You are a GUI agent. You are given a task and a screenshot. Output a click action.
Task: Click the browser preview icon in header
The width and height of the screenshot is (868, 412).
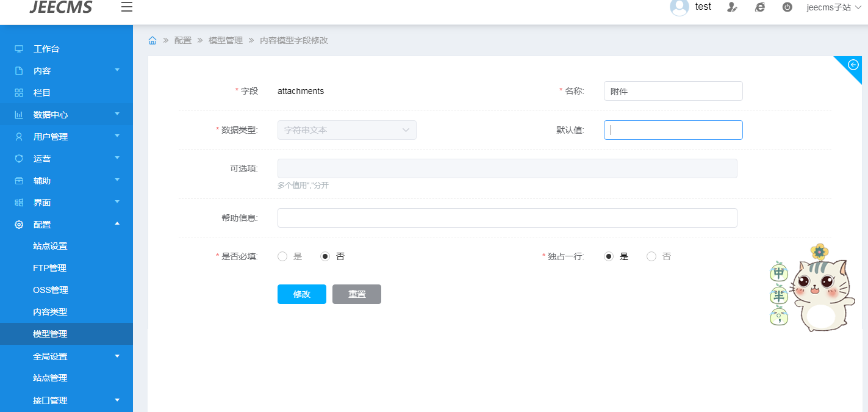[759, 7]
